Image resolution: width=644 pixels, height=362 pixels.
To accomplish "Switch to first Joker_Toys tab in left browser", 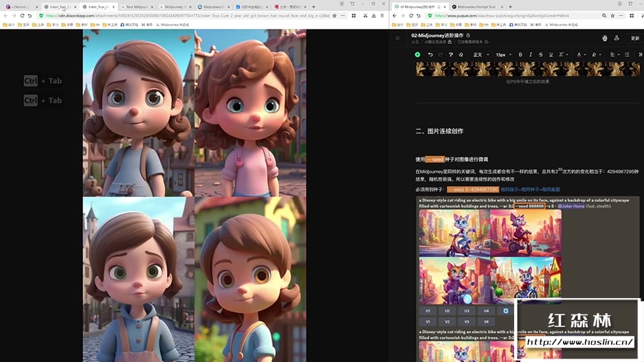I will pyautogui.click(x=60, y=7).
